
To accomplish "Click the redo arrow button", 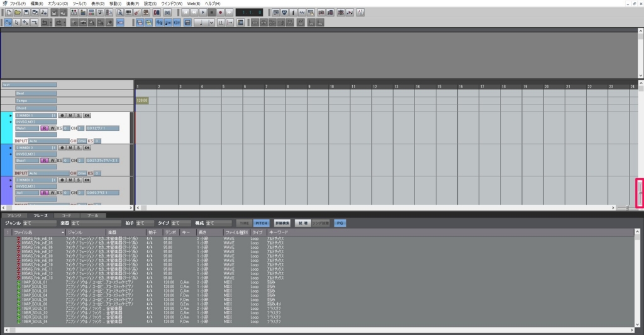I will (58, 23).
